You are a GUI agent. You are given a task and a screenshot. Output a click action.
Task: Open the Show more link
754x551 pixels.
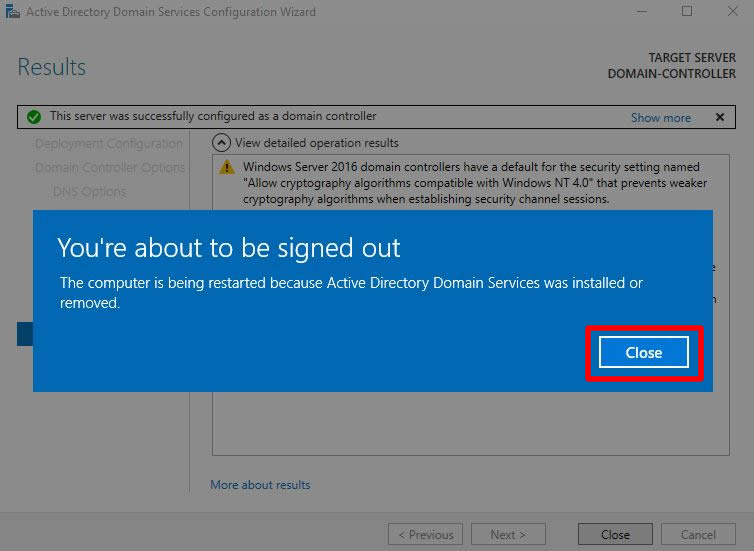pos(660,117)
